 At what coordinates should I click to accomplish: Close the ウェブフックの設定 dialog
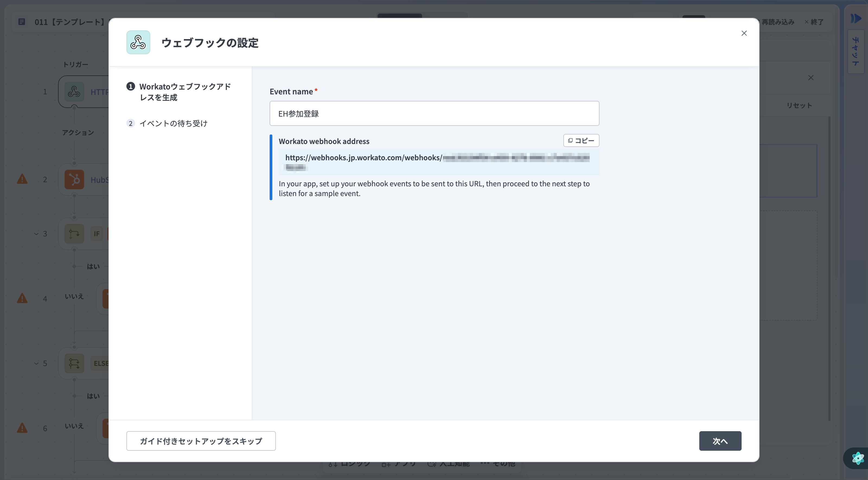[x=744, y=33]
